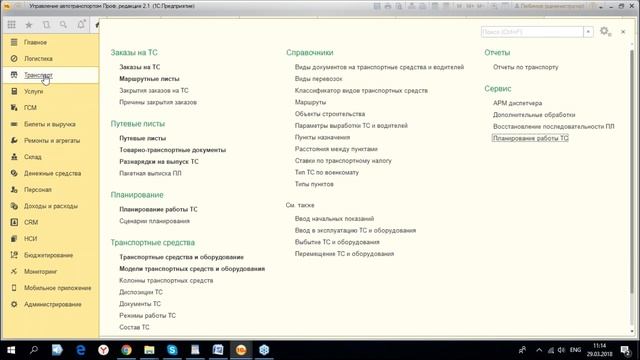Screen dimensions: 640x360
Task: Open Модели транспортных средств и оборудования
Action: [x=192, y=269]
